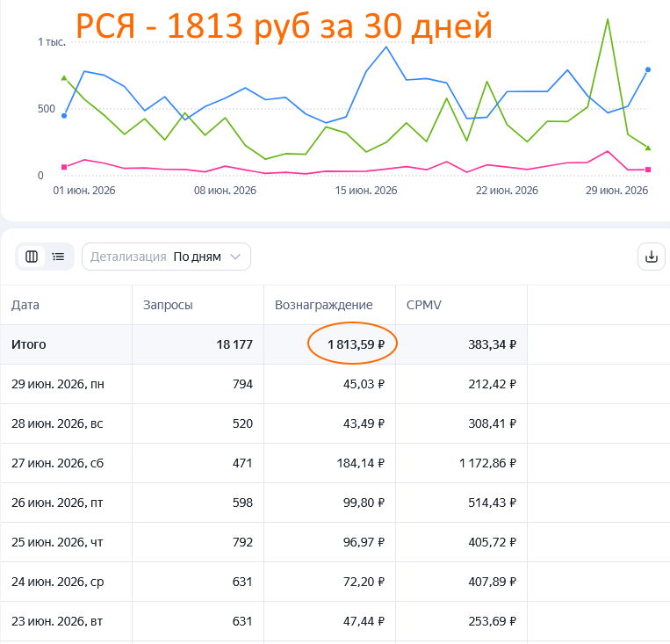Click CPMV value 514,43 ₽
The width and height of the screenshot is (670, 644).
pyautogui.click(x=493, y=503)
